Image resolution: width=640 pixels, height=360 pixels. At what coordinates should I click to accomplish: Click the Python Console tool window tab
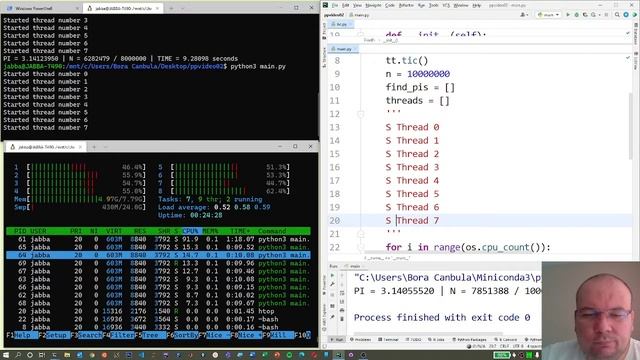click(x=534, y=340)
